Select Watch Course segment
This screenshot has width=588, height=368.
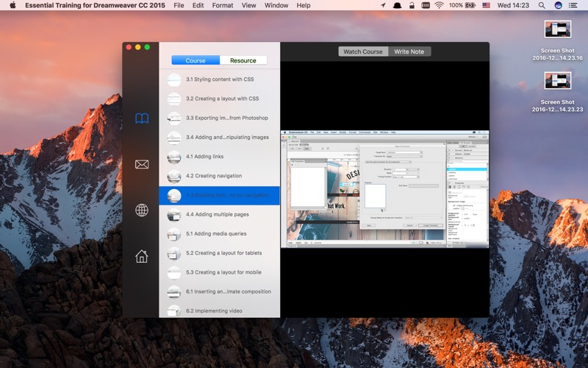[363, 52]
